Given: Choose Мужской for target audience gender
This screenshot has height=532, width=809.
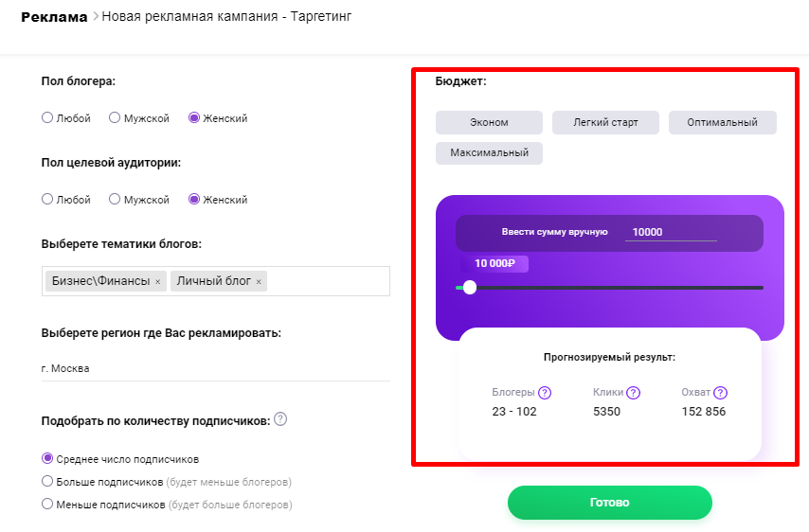Looking at the screenshot, I should (115, 199).
